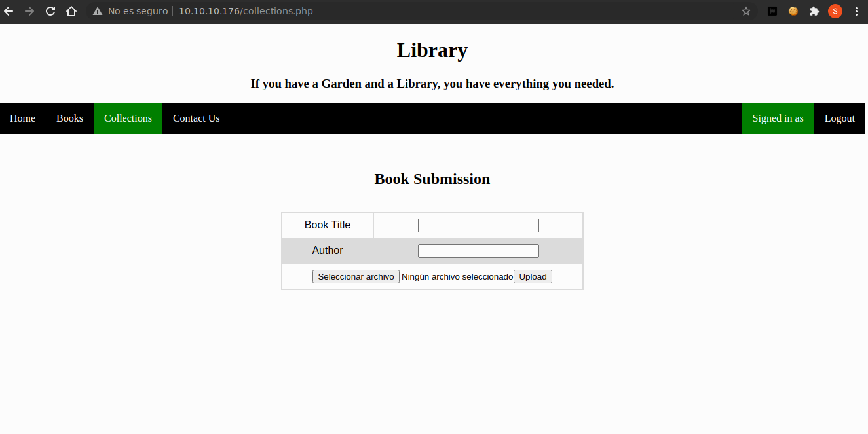The height and width of the screenshot is (434, 868).
Task: Open the cookie extension icon
Action: tap(793, 11)
